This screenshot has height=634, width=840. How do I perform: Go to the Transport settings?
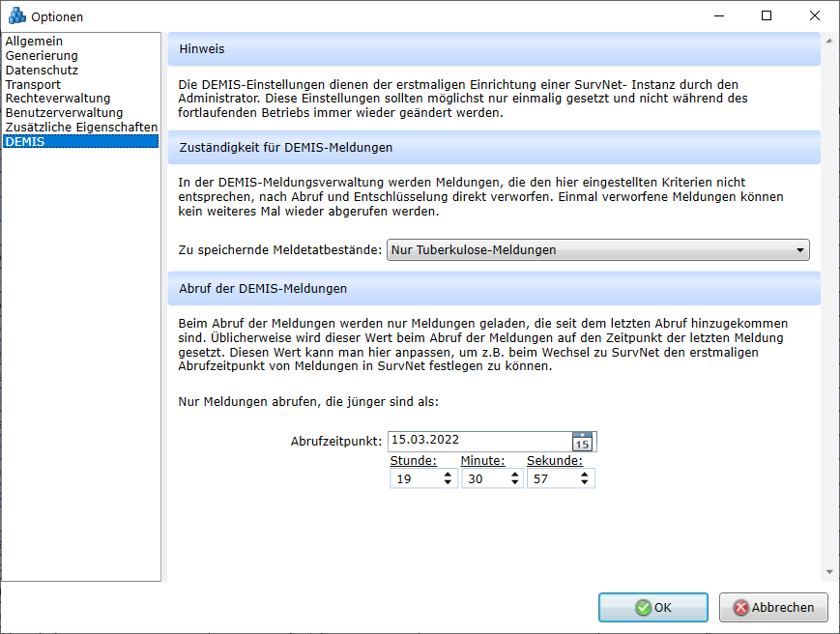click(33, 85)
